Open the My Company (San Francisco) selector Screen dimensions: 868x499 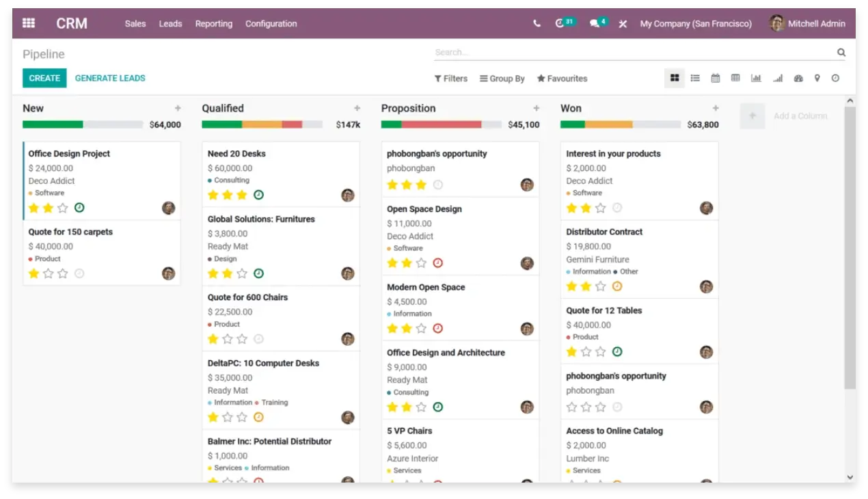695,23
